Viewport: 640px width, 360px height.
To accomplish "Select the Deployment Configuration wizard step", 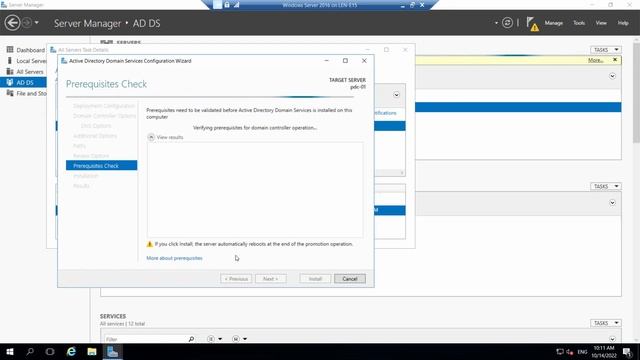I will [x=104, y=106].
